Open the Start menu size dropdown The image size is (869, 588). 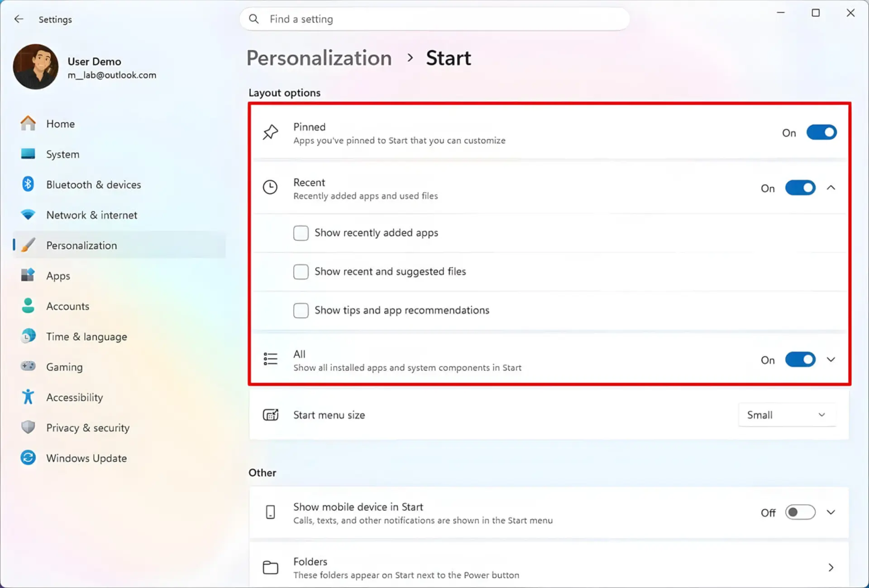tap(787, 415)
